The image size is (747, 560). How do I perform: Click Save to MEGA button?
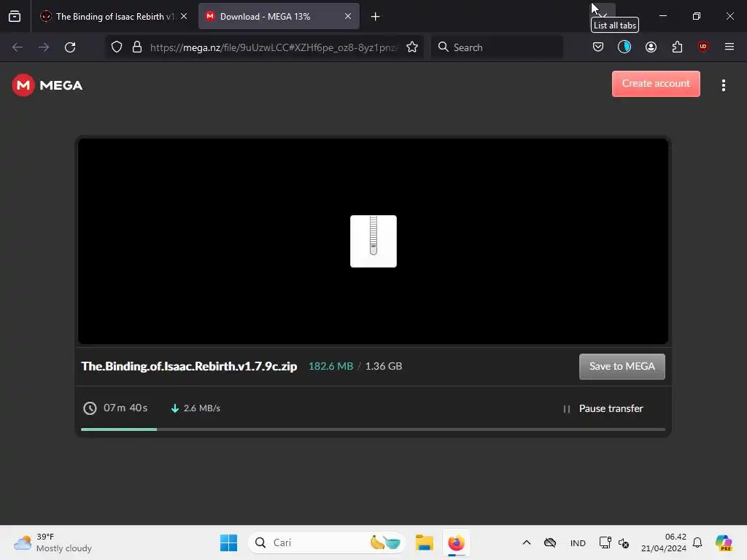point(622,367)
